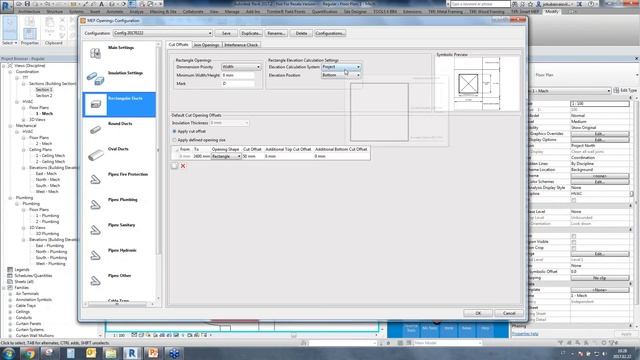Choose the Oval Ducts category icon
Image resolution: width=640 pixels, height=360 pixels.
click(96, 155)
